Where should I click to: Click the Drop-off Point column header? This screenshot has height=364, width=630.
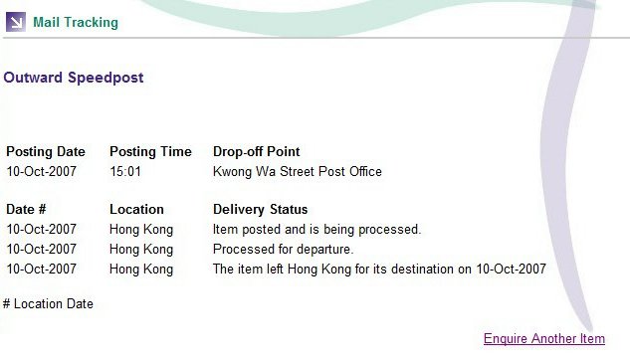point(257,152)
